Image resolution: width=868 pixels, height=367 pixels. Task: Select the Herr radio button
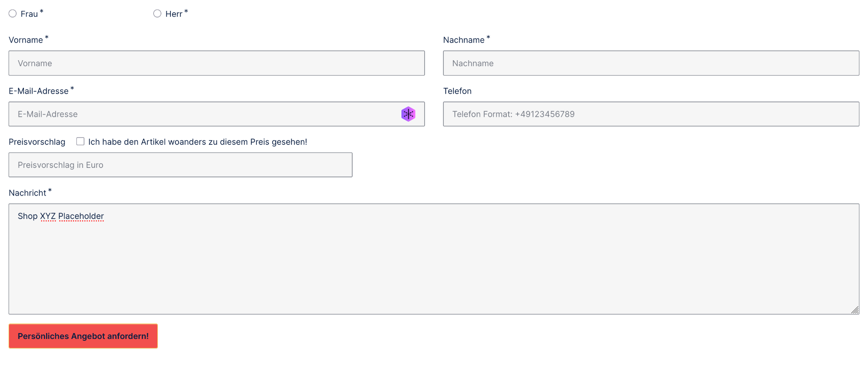pos(157,14)
